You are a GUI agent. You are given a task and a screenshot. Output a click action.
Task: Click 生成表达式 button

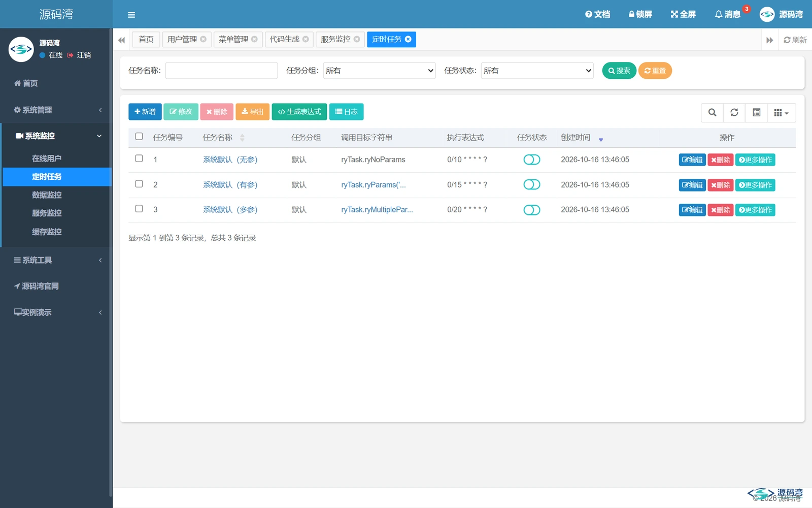click(299, 112)
